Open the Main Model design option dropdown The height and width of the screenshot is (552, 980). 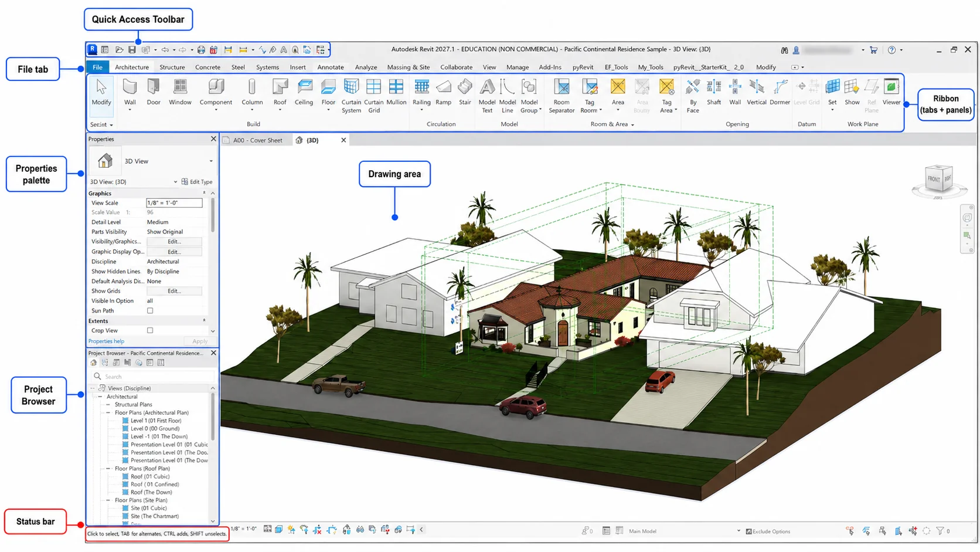pyautogui.click(x=738, y=531)
